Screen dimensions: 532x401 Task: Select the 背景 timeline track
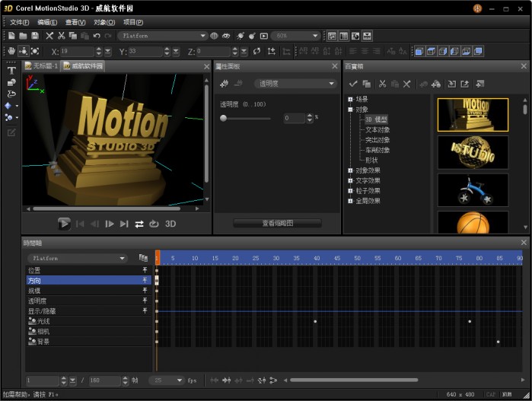point(88,342)
